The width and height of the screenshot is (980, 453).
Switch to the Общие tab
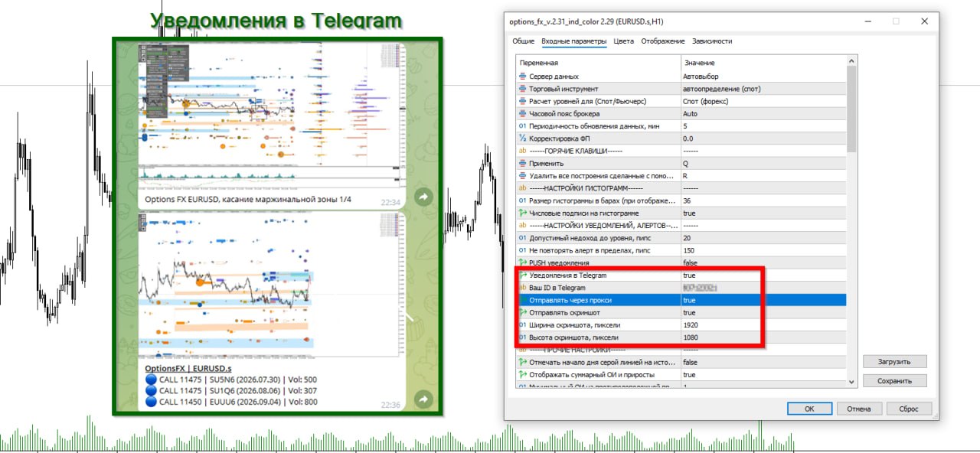pyautogui.click(x=524, y=41)
